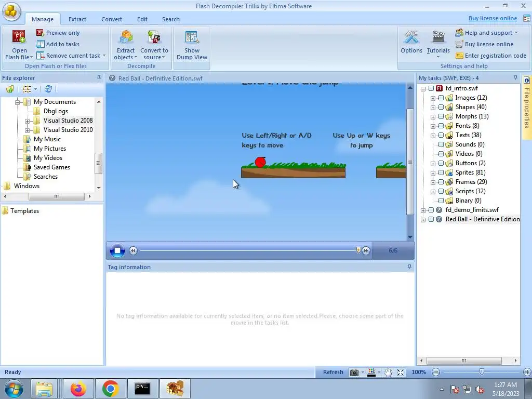
Task: Expand the Texts (38) node
Action: coord(433,136)
